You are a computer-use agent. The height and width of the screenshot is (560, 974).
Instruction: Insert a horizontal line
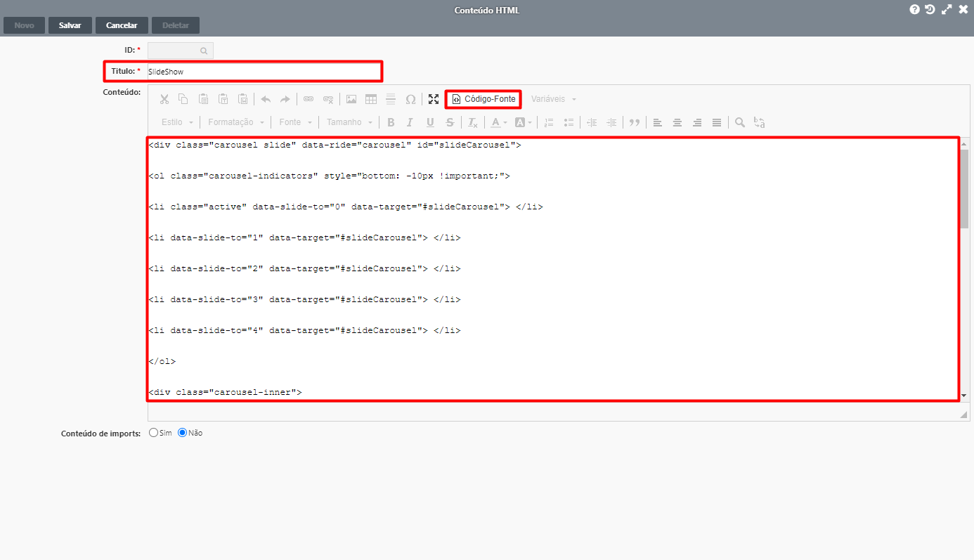391,99
